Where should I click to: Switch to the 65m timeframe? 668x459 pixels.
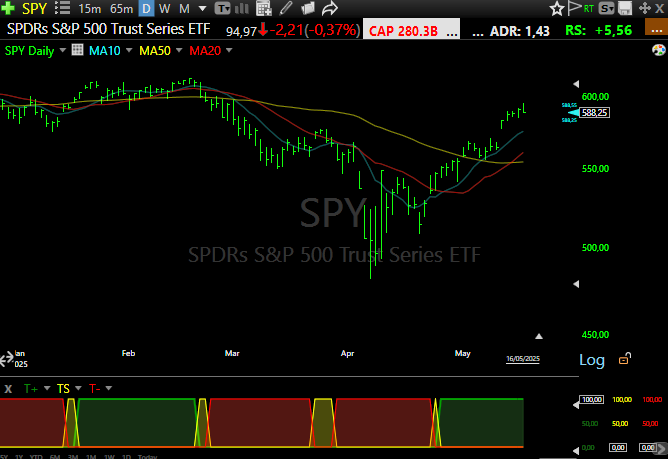121,9
